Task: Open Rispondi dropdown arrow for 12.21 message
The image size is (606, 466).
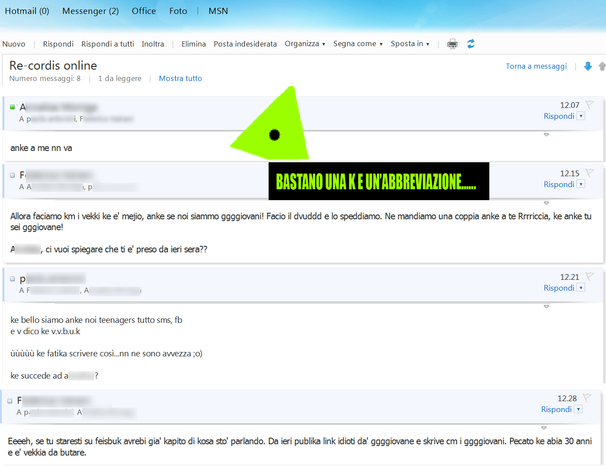Action: 581,287
